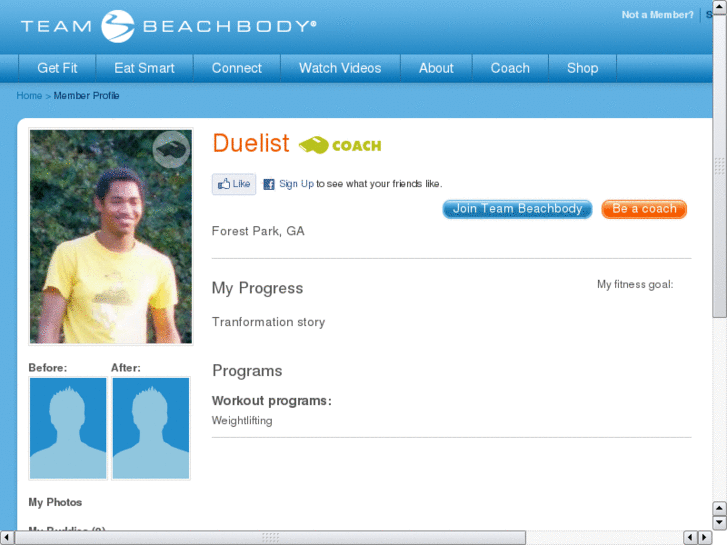The width and height of the screenshot is (727, 545).
Task: Open the Before photo thumbnail
Action: [x=68, y=428]
